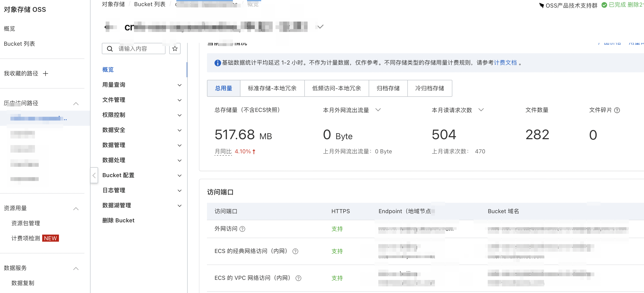Click the 月同比 label
The image size is (644, 293).
[x=223, y=151]
